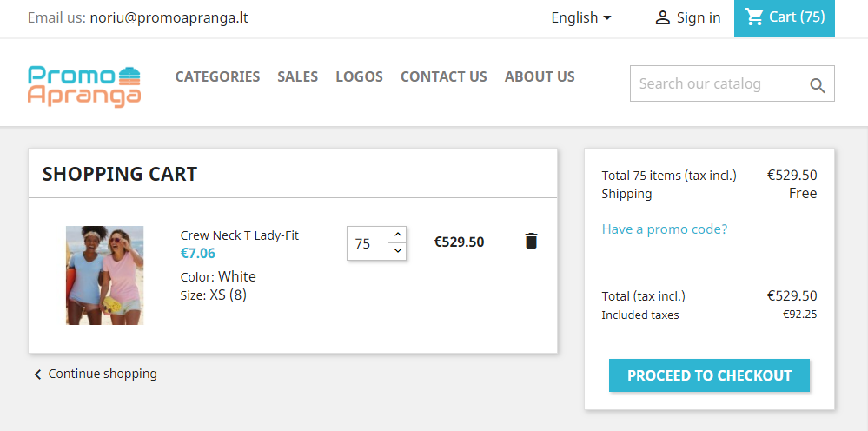Viewport: 868px width, 431px height.
Task: Click the T-shirt product thumbnail
Action: coord(105,275)
